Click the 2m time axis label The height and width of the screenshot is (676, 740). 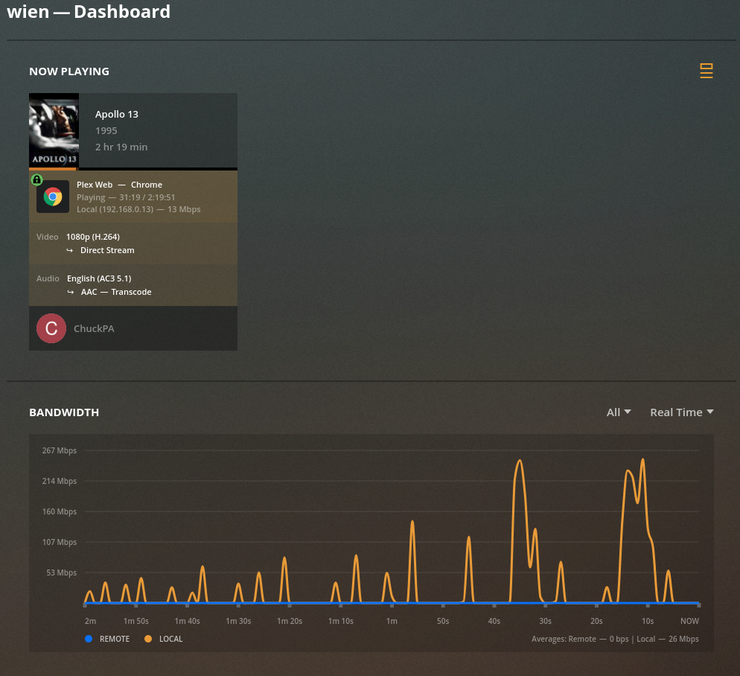click(90, 621)
